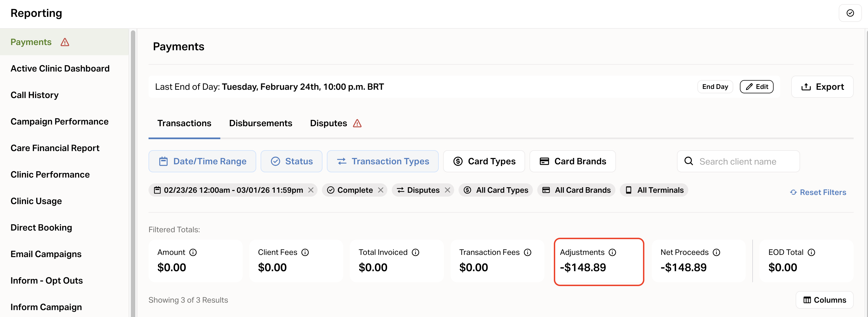Click the Client Fees info icon
Screen dimensions: 868x317
click(305, 252)
